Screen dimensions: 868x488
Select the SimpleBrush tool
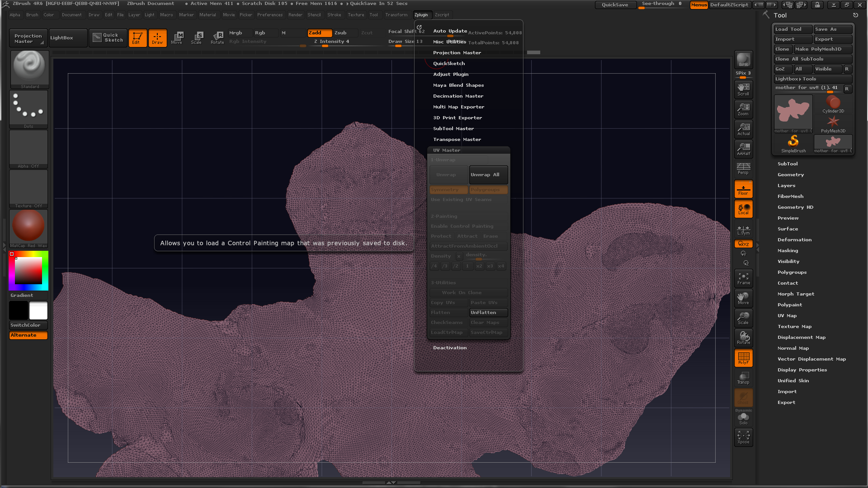pos(793,144)
